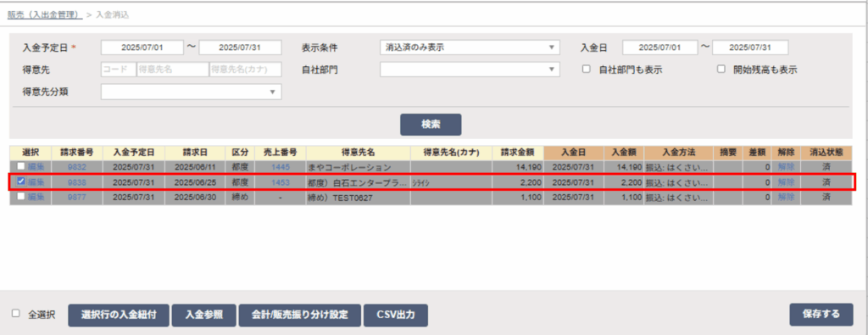Image resolution: width=868 pixels, height=335 pixels.
Task: Click the 保存する button
Action: pos(821,315)
